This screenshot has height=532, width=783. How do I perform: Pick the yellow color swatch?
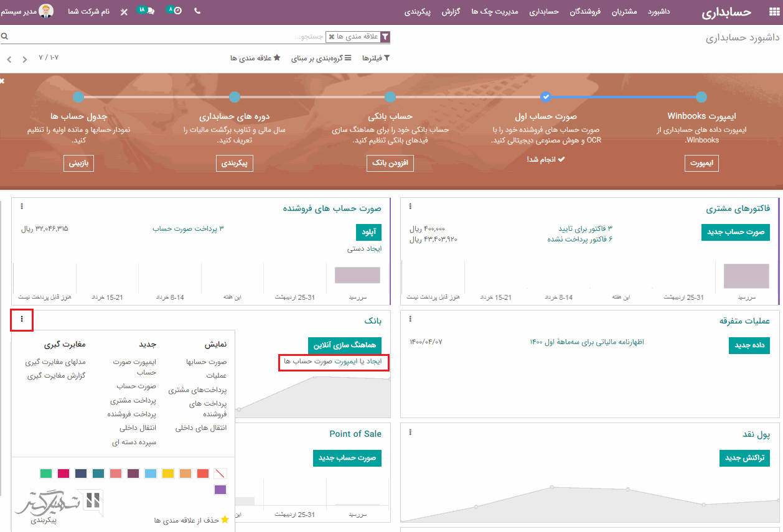(x=167, y=474)
